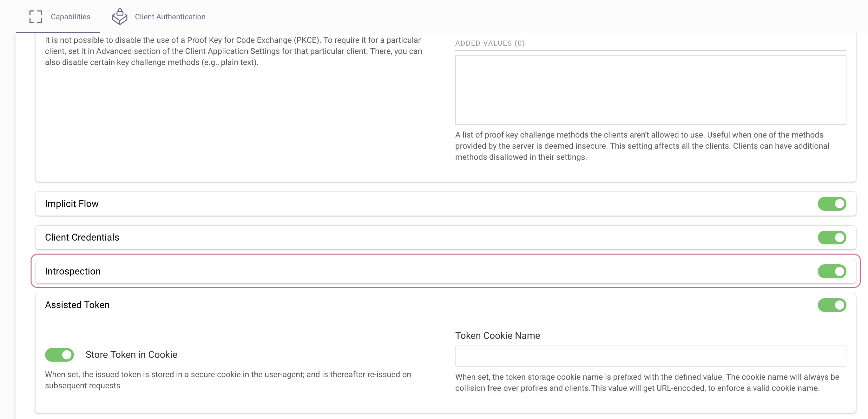This screenshot has width=868, height=419.
Task: Switch to the Capabilities tab
Action: pyautogui.click(x=58, y=17)
